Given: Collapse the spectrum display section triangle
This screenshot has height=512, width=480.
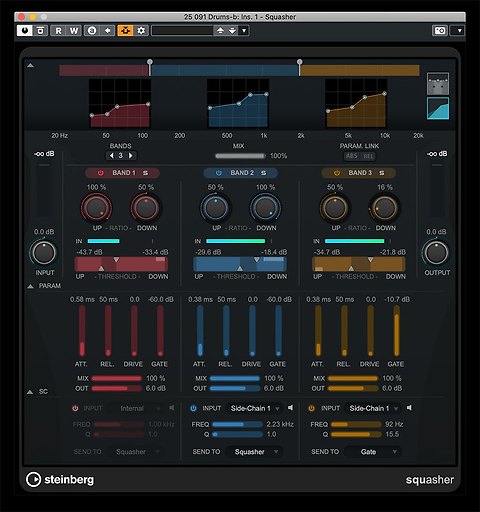Looking at the screenshot, I should click(30, 65).
